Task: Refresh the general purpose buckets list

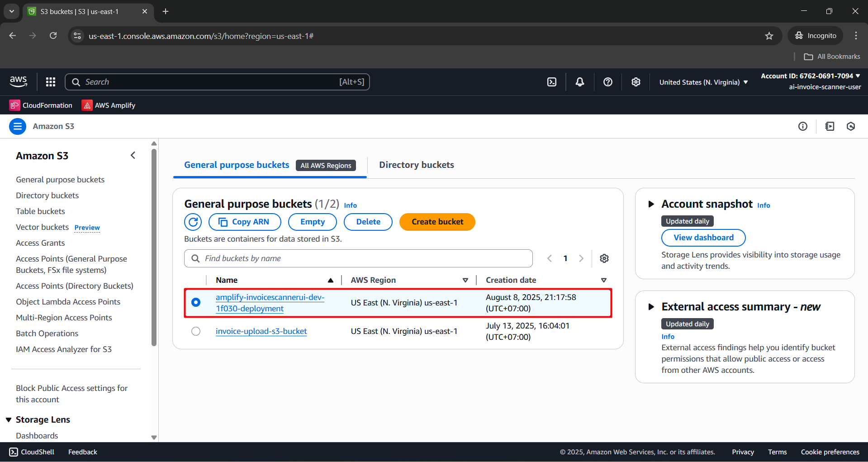Action: coord(193,222)
